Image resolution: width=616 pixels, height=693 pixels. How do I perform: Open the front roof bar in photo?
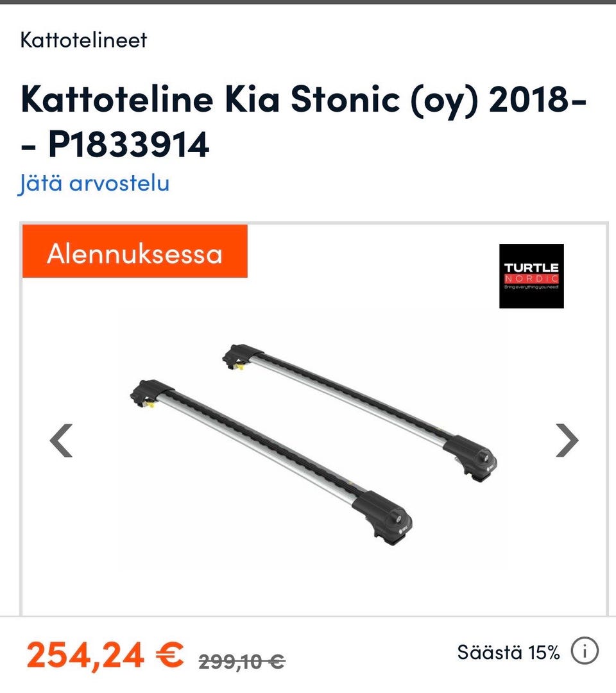[x=271, y=462]
